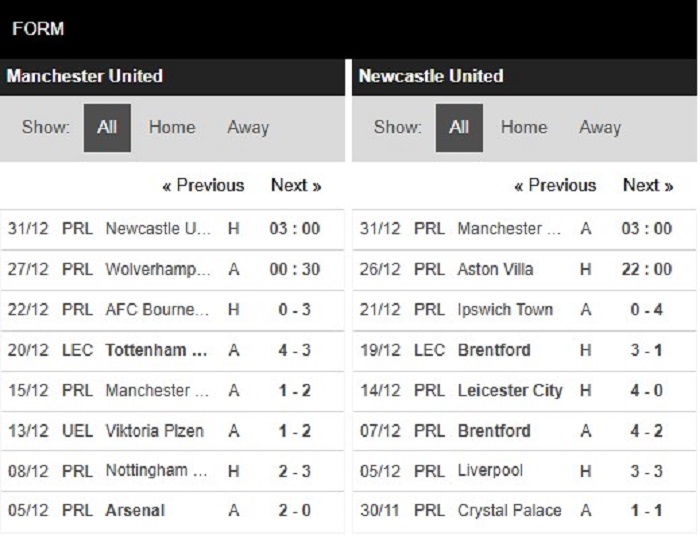
Task: Go to Next Manchester United matches
Action: pyautogui.click(x=296, y=186)
